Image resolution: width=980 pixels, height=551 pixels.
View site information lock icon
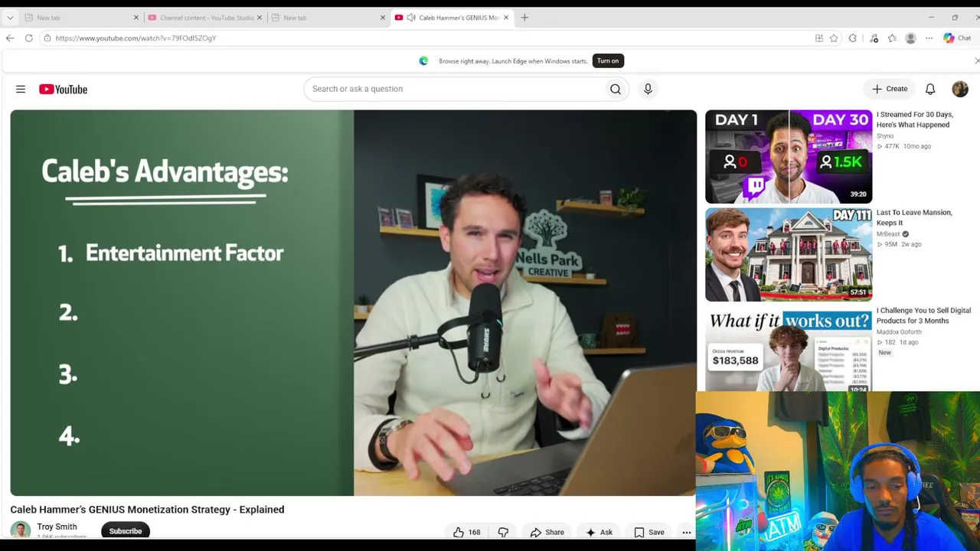coord(47,38)
